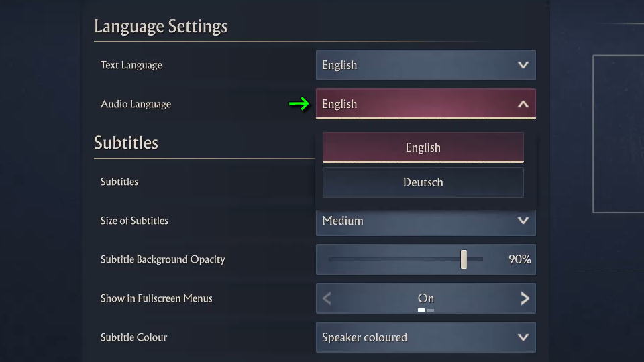
Task: Open the Medium subtitle size dropdown
Action: point(425,222)
